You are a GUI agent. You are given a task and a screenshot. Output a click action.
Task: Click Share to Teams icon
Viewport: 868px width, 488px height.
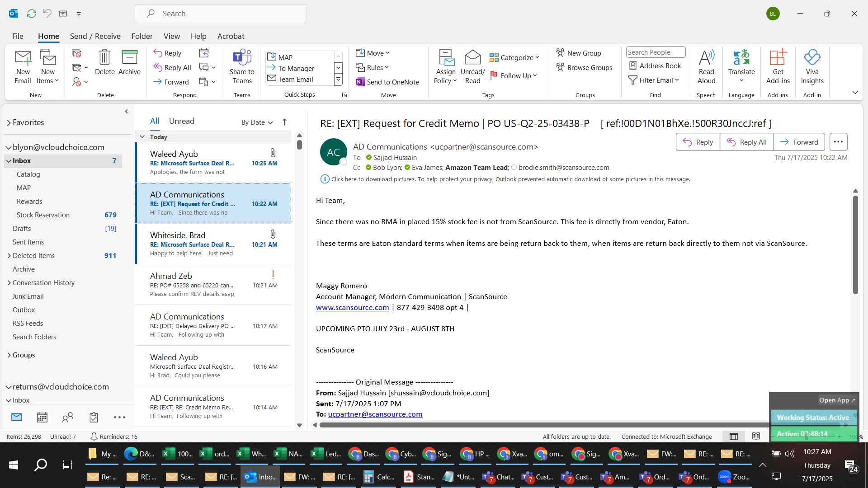[242, 67]
